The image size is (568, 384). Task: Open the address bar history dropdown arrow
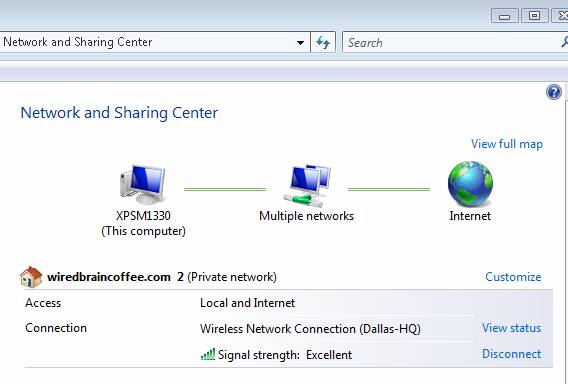[x=300, y=42]
